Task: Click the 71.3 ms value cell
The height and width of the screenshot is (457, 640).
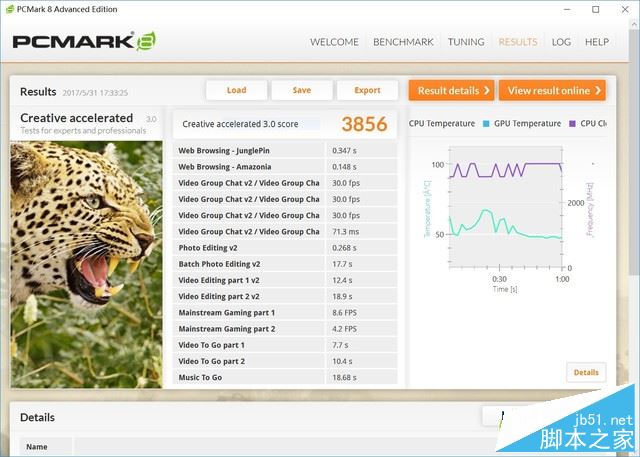Action: (362, 232)
